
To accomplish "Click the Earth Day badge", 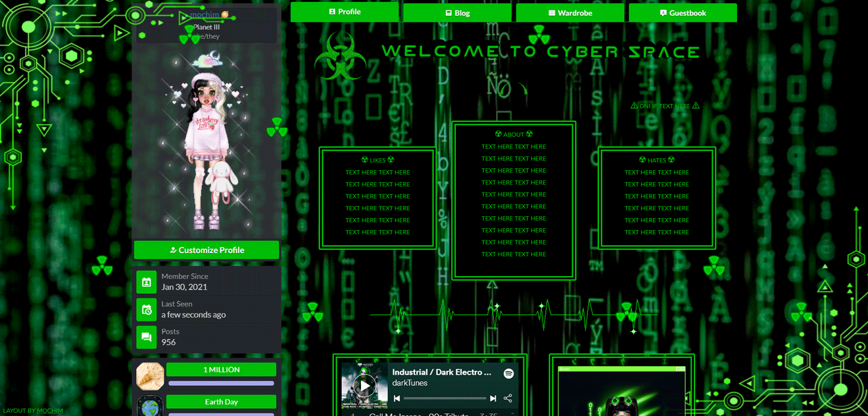I will click(221, 402).
